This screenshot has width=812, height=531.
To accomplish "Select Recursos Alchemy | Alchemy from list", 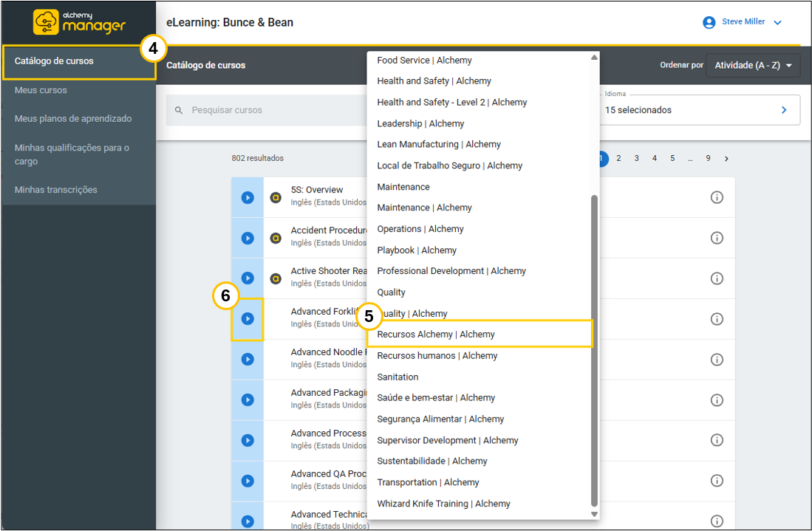I will tap(436, 335).
